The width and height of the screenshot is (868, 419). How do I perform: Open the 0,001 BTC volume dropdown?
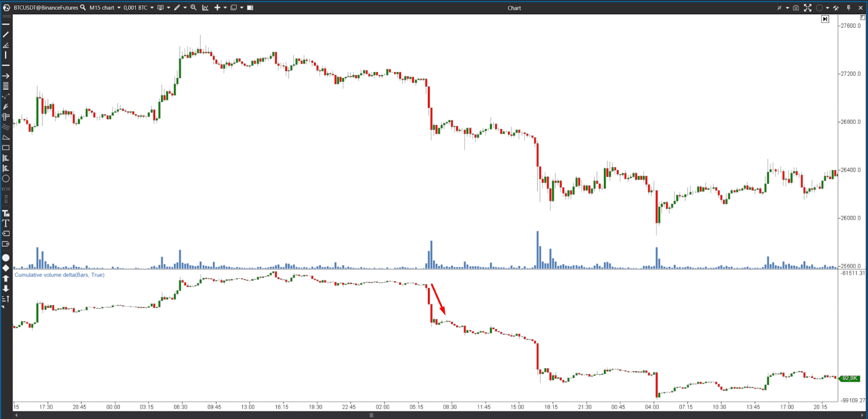[138, 8]
